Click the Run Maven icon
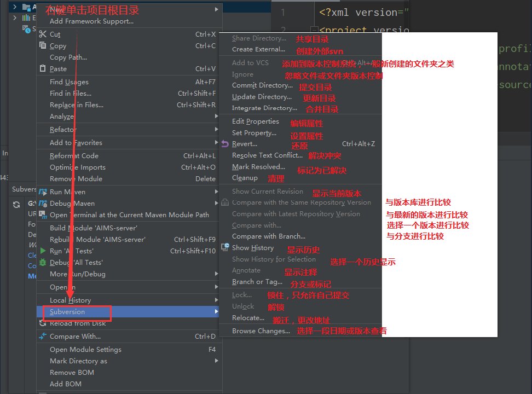 (x=43, y=192)
